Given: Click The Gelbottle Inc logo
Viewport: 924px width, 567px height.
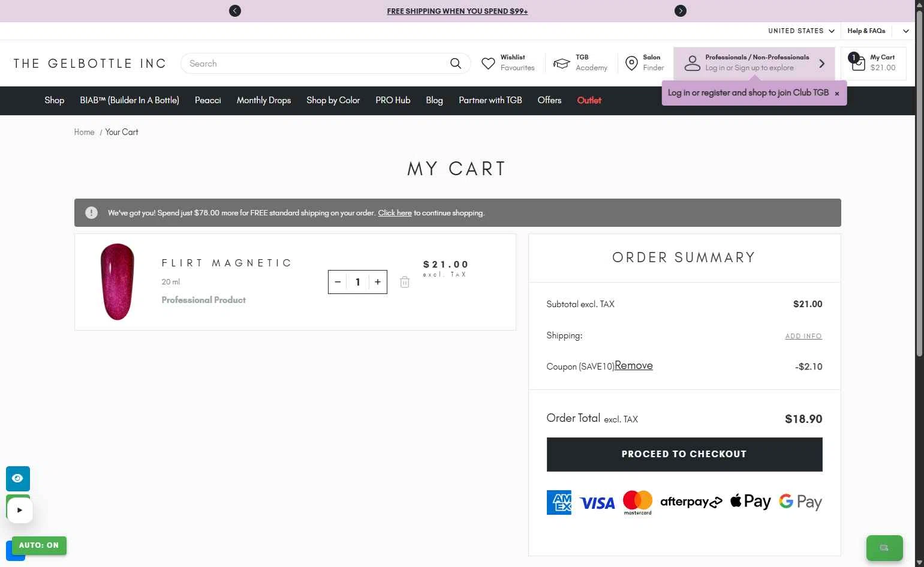Looking at the screenshot, I should pyautogui.click(x=89, y=64).
